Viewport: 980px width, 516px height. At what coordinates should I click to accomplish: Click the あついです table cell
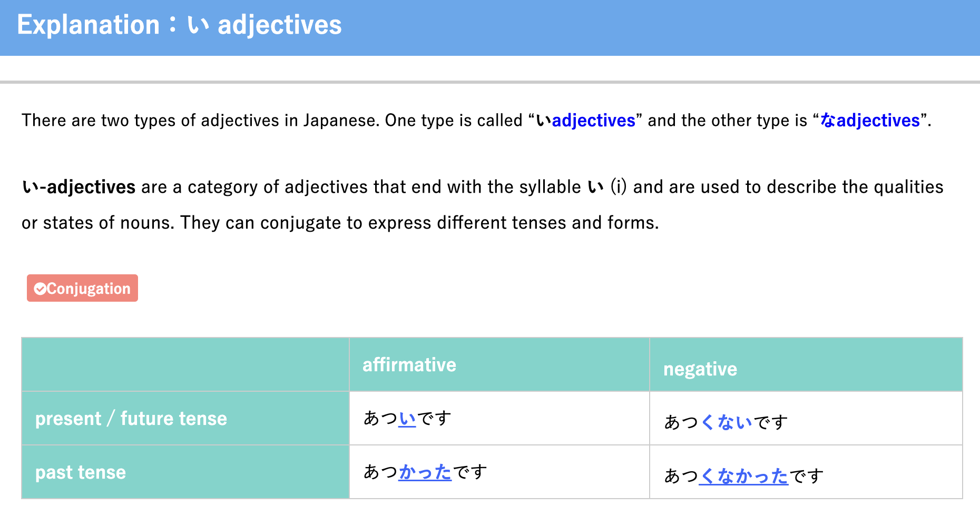(499, 418)
